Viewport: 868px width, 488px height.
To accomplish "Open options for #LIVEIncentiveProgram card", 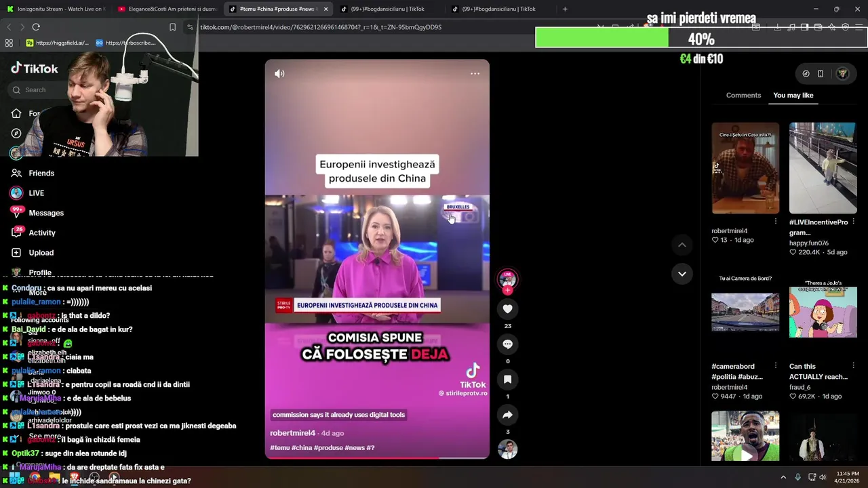I will pyautogui.click(x=853, y=222).
